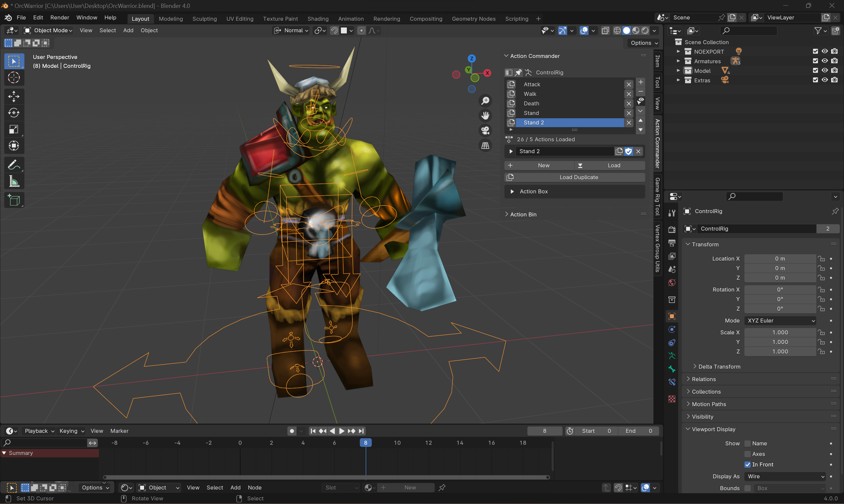Open World Properties with the globe icon
Screen dimensions: 844x504
tap(672, 282)
